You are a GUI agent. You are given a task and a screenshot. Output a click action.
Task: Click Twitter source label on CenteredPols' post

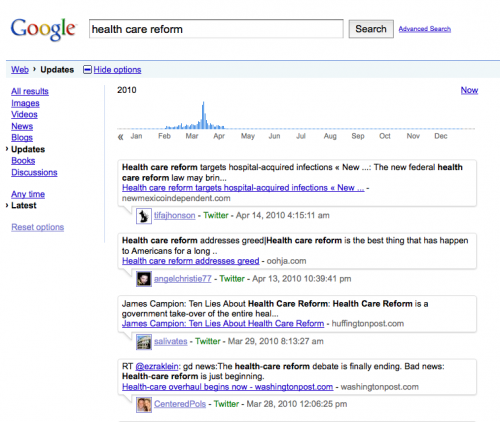(226, 404)
